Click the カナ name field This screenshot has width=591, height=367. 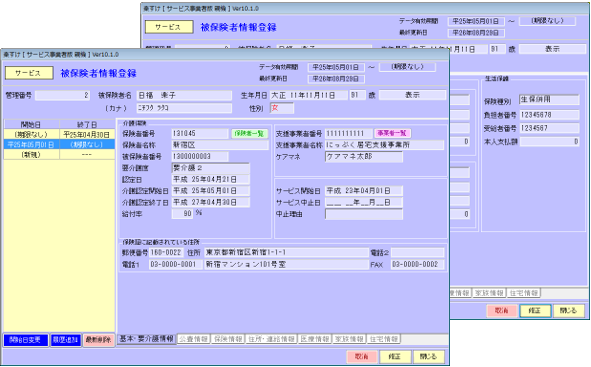pos(184,108)
